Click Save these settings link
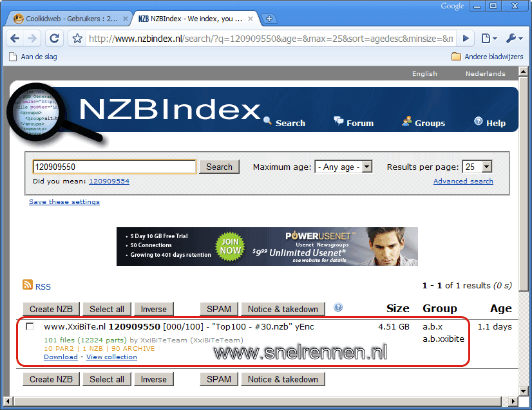 [x=64, y=202]
